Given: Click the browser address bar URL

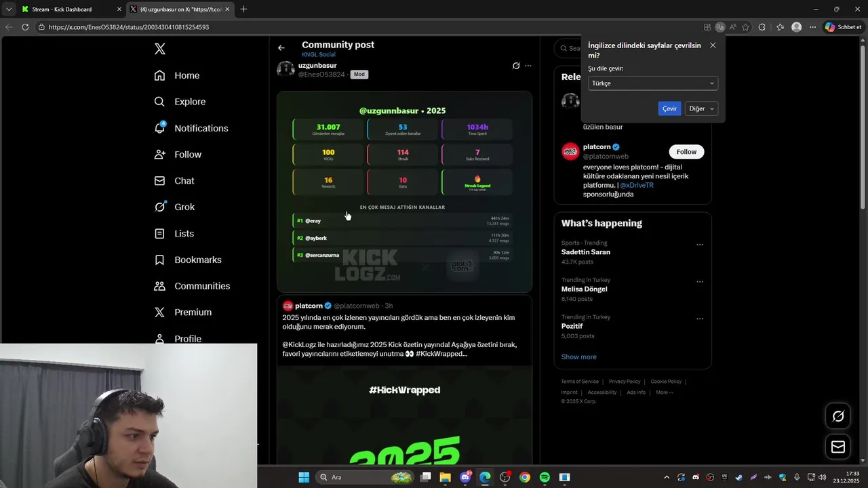Looking at the screenshot, I should pos(129,27).
